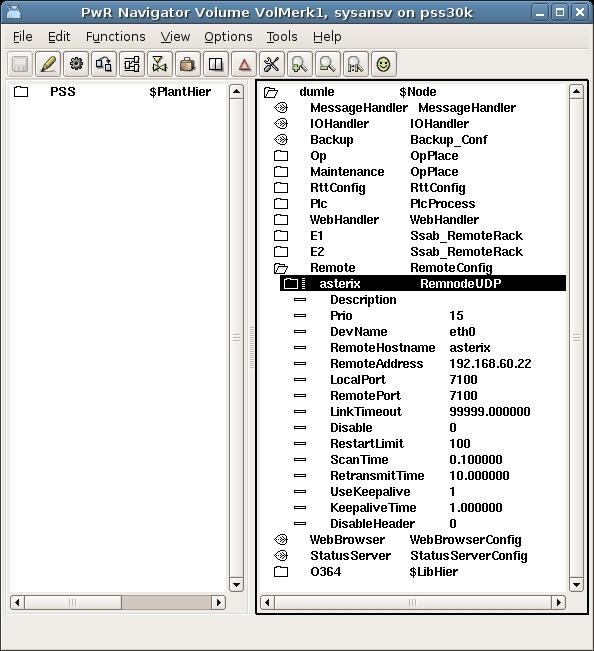Open the Tools menu

pos(282,37)
